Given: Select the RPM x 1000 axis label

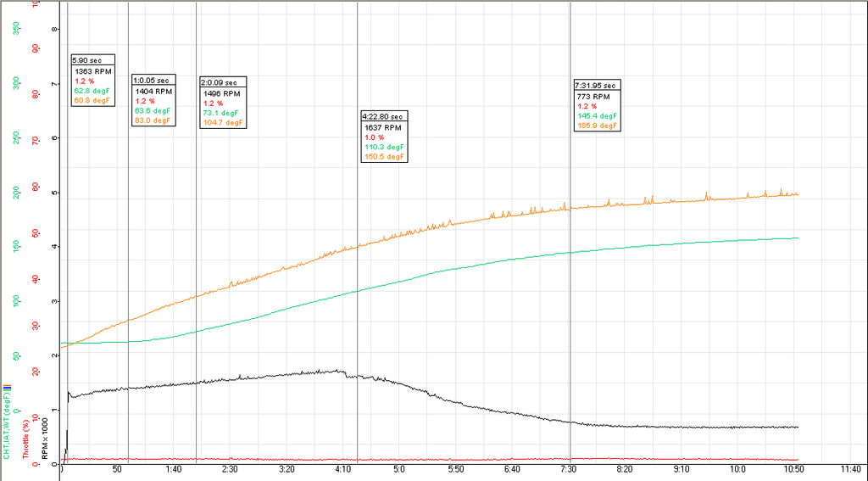Looking at the screenshot, I should [45, 447].
